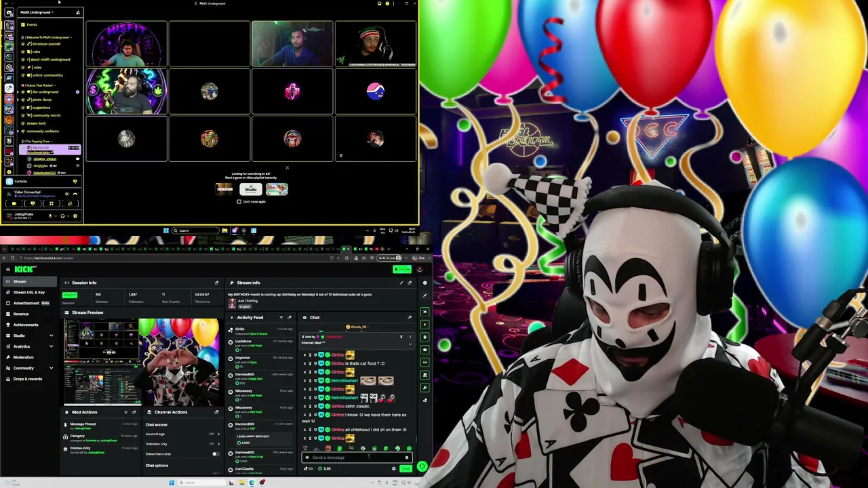Close the Discord activity suggestion popup
Image resolution: width=868 pixels, height=488 pixels.
tap(287, 167)
